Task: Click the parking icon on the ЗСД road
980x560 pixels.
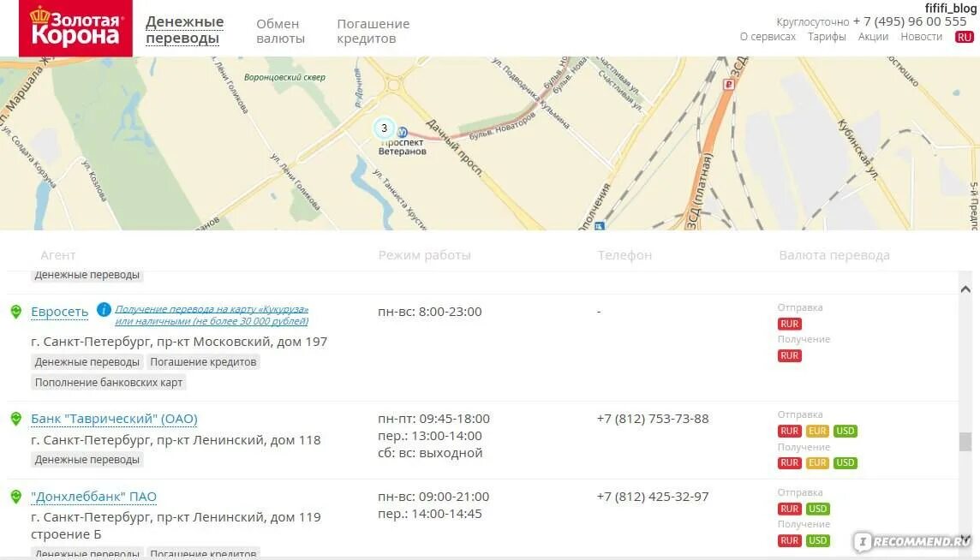Action: pos(728,85)
